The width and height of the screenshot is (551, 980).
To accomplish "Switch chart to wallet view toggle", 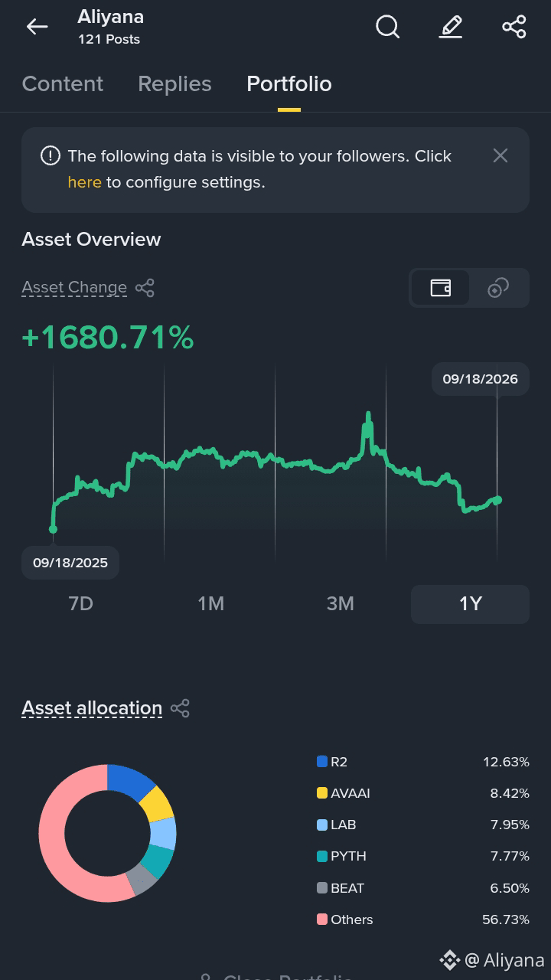I will pyautogui.click(x=440, y=288).
